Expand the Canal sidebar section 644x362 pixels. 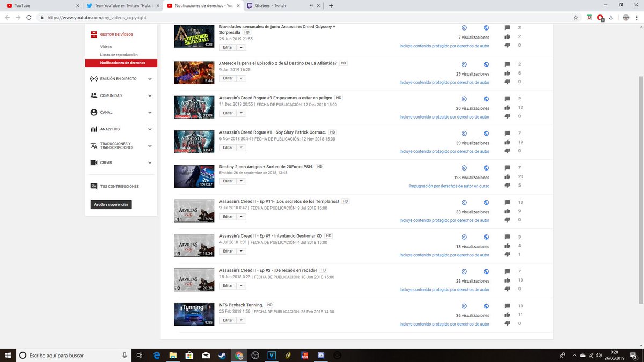[x=150, y=113]
